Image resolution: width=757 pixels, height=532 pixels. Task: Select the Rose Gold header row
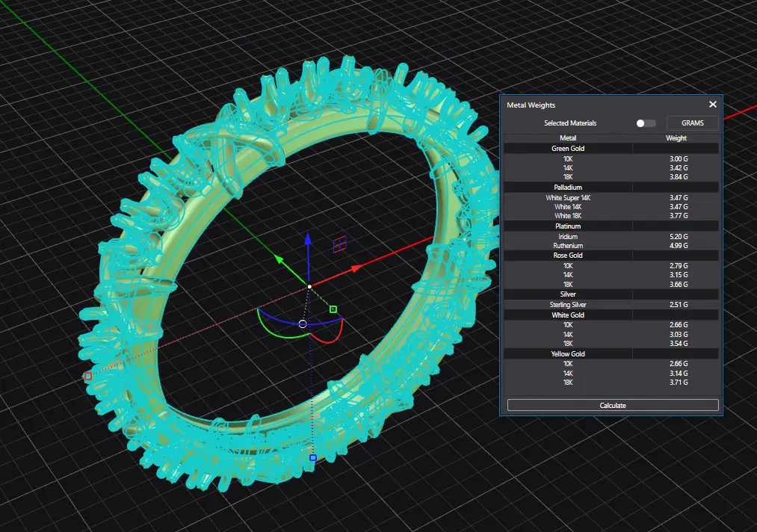pyautogui.click(x=611, y=256)
